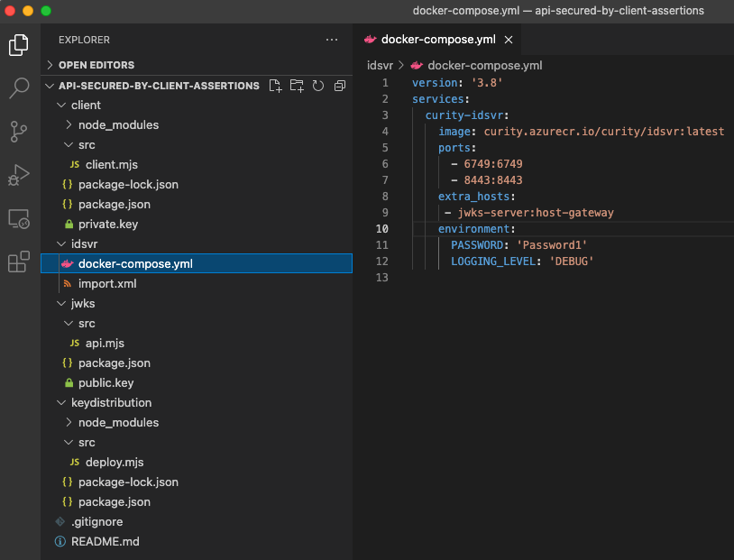Click the New Folder icon in Explorer

[x=296, y=86]
